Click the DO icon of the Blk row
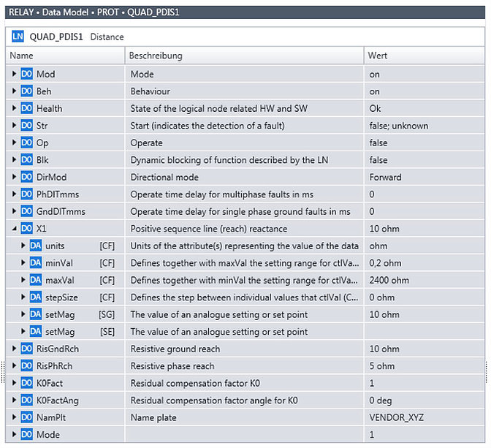 [26, 160]
